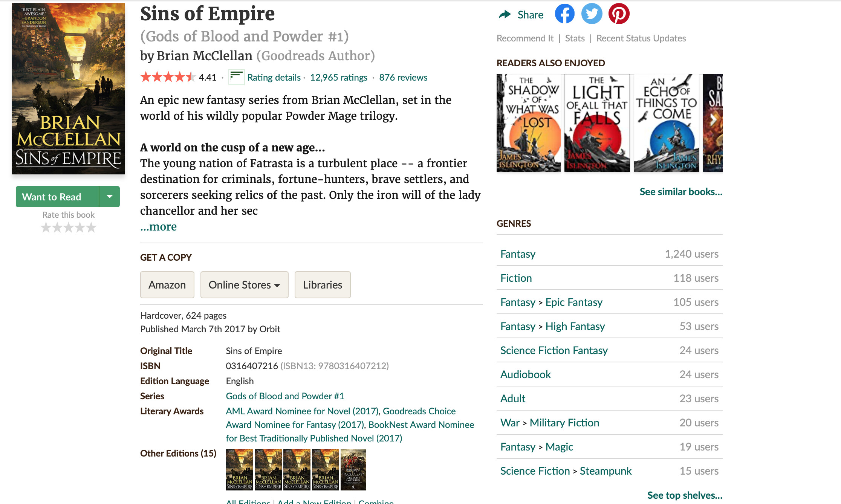
Task: View the 1,240 users shelving Fantasy
Action: coord(691,254)
